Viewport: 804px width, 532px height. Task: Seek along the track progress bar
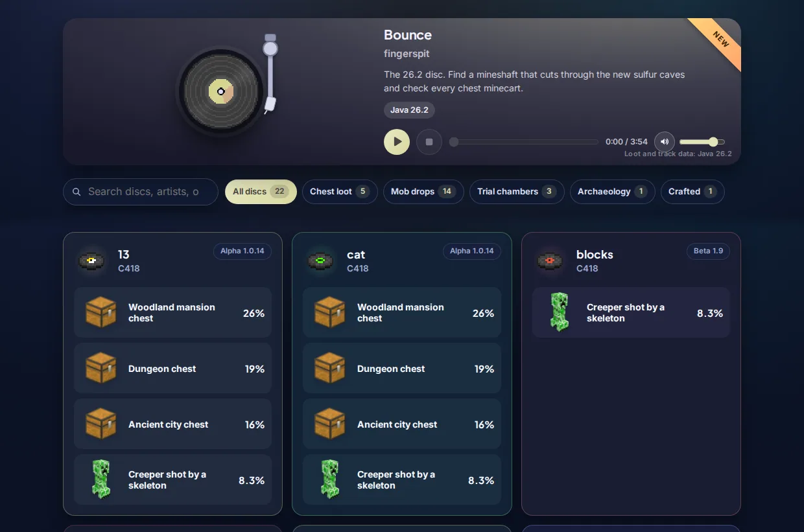point(524,142)
